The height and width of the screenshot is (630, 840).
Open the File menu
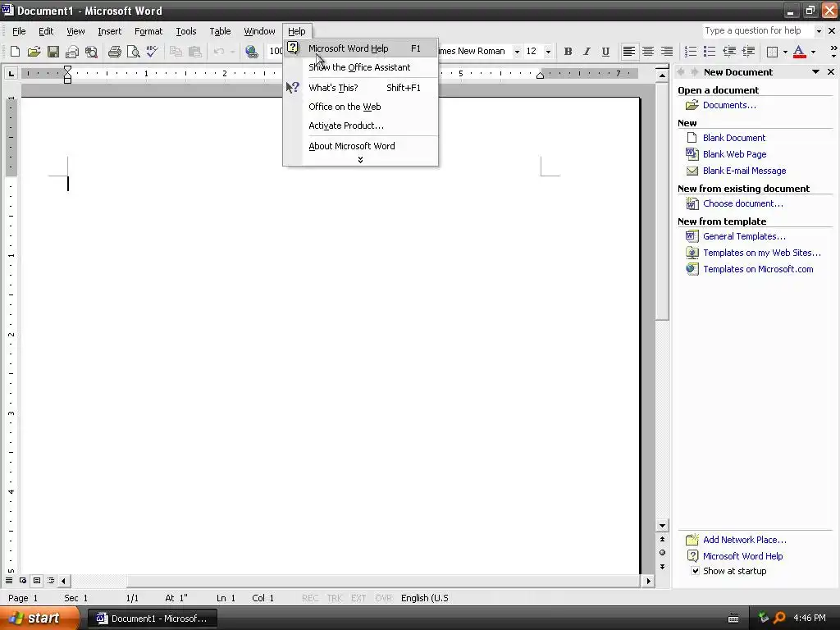19,31
